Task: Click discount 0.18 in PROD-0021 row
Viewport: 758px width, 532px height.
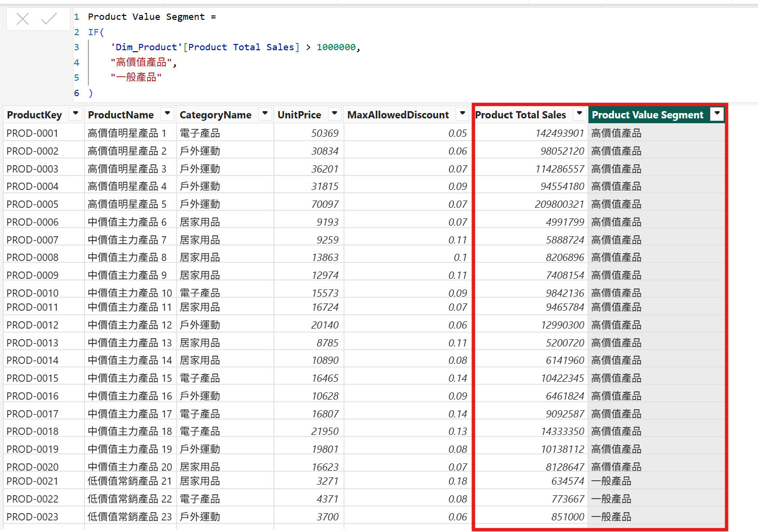Action: [458, 481]
